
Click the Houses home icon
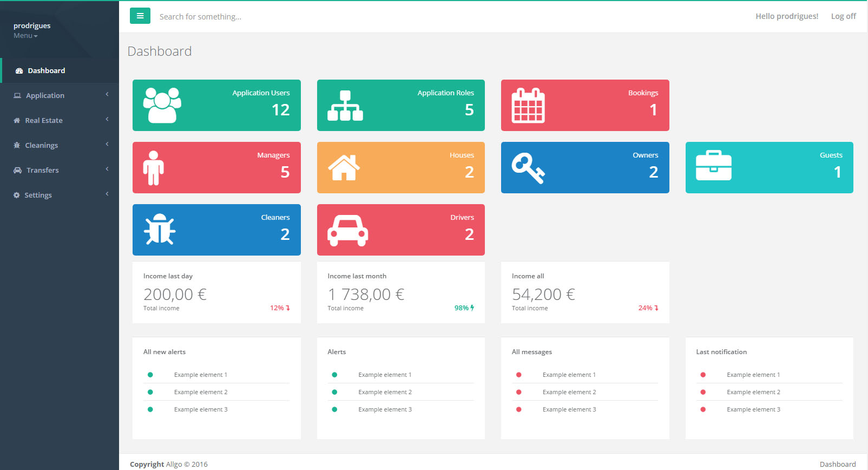coord(344,168)
